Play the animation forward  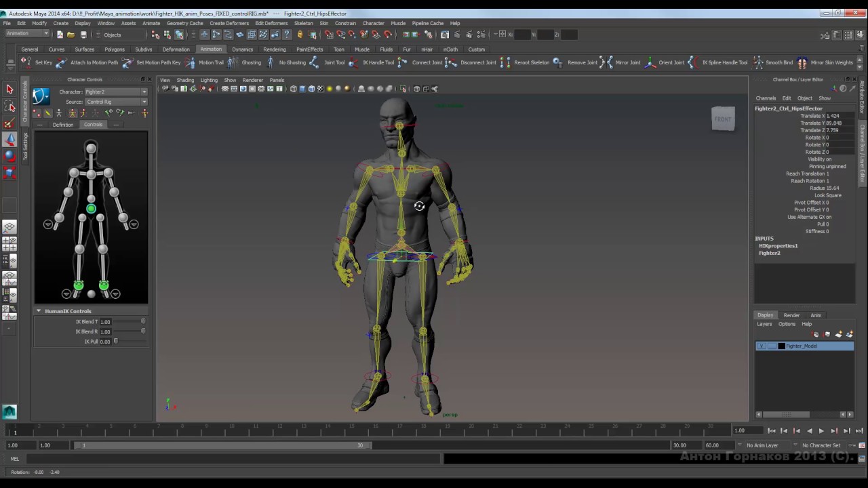821,431
